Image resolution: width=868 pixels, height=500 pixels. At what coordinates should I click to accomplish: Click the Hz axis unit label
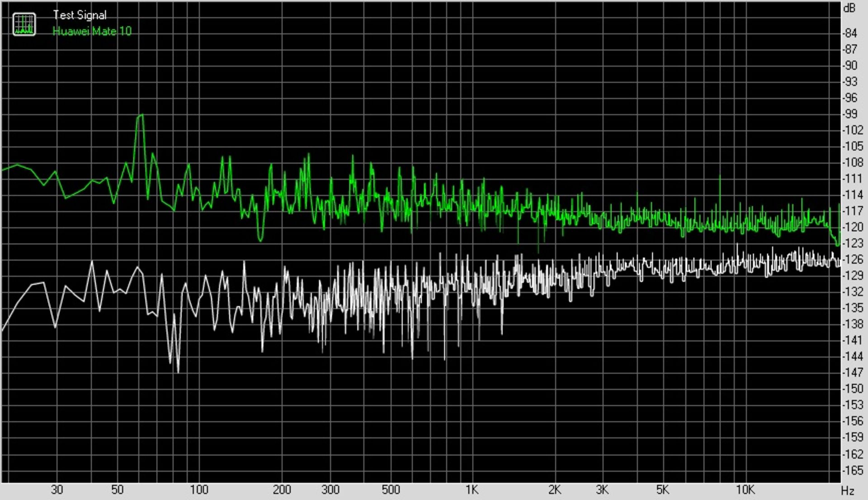click(847, 490)
